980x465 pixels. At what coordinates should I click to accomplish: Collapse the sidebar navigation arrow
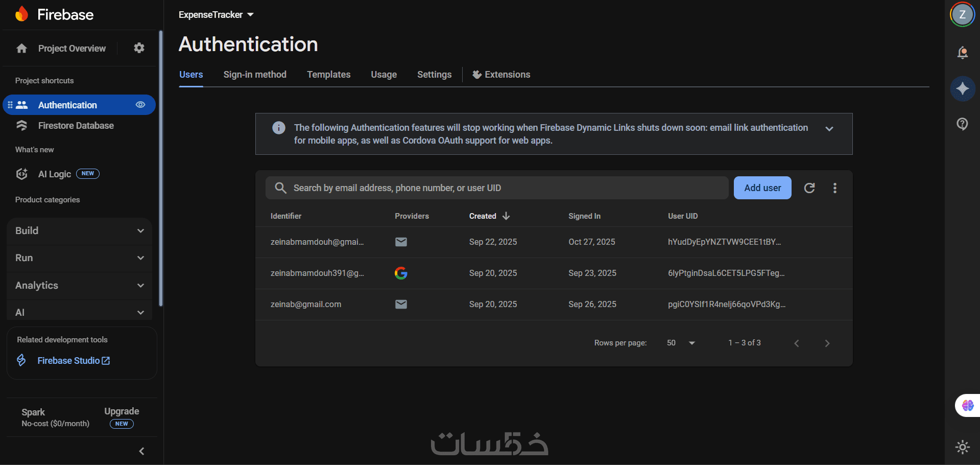(x=142, y=451)
